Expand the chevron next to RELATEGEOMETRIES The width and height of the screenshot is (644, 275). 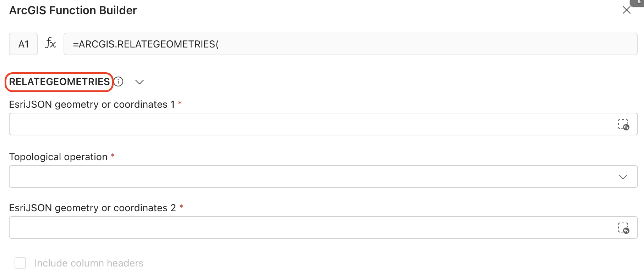click(x=140, y=82)
